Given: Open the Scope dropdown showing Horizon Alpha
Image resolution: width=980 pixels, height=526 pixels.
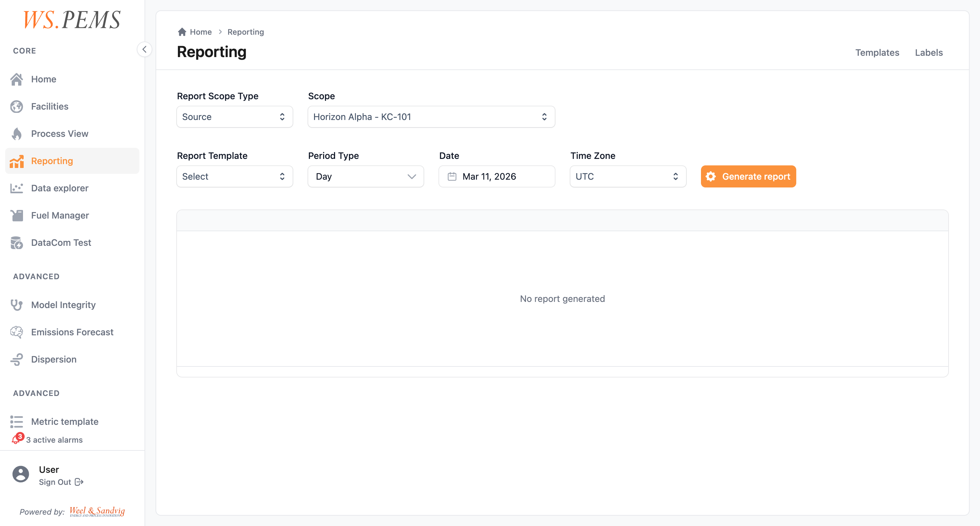Looking at the screenshot, I should (431, 117).
